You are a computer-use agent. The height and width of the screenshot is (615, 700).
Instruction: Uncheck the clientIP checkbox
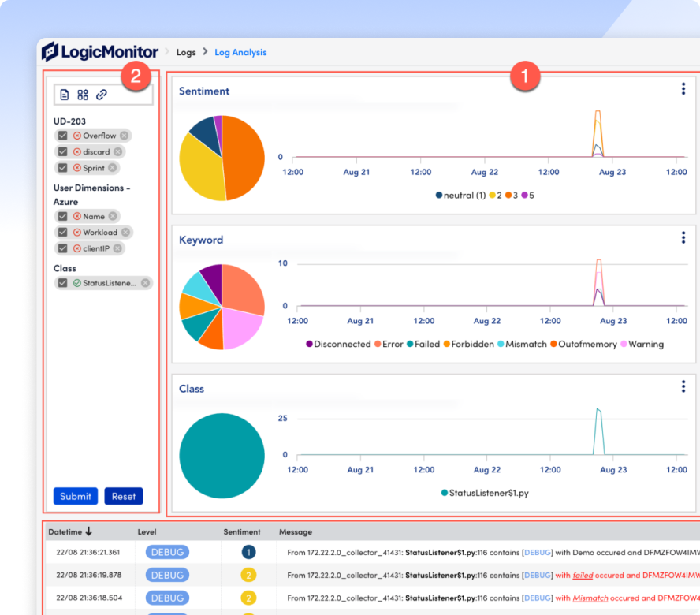pos(62,248)
